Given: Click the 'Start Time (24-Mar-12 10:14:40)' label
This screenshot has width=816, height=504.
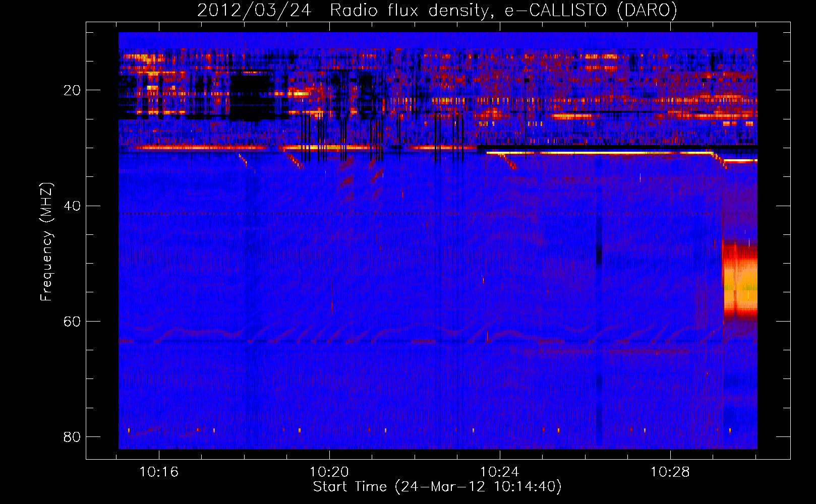Looking at the screenshot, I should coord(437,487).
